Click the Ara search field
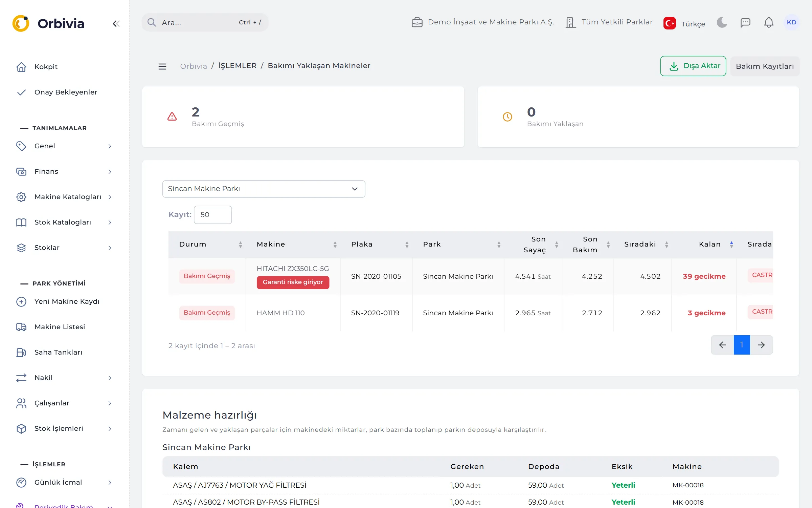 pos(205,22)
